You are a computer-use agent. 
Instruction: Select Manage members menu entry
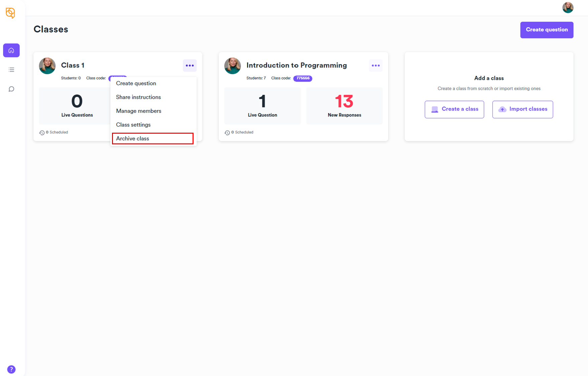coord(138,111)
